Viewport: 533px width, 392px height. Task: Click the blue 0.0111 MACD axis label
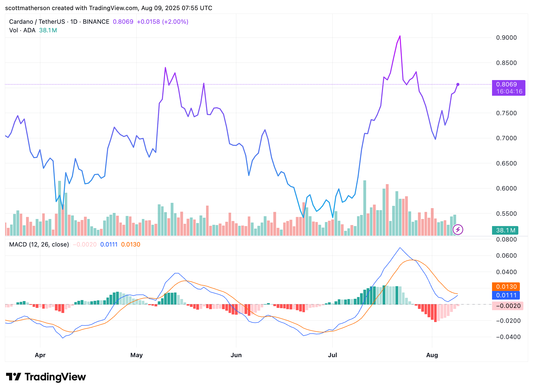506,295
